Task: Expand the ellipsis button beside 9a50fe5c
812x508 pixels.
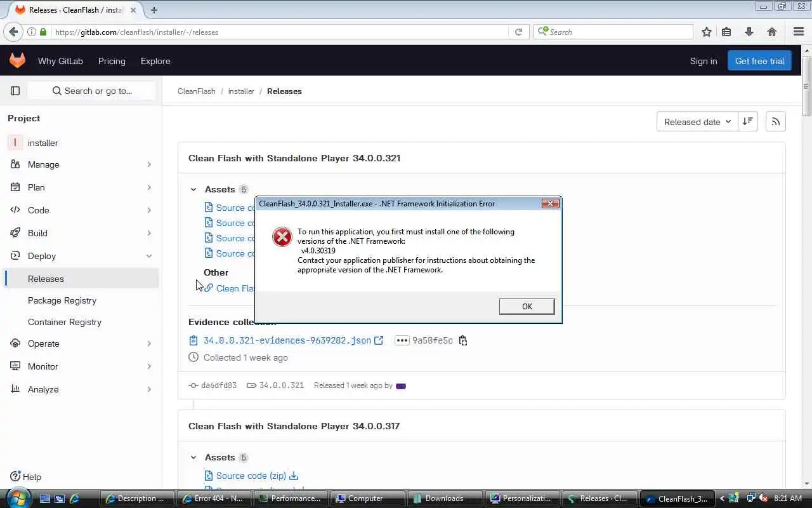Action: tap(402, 340)
